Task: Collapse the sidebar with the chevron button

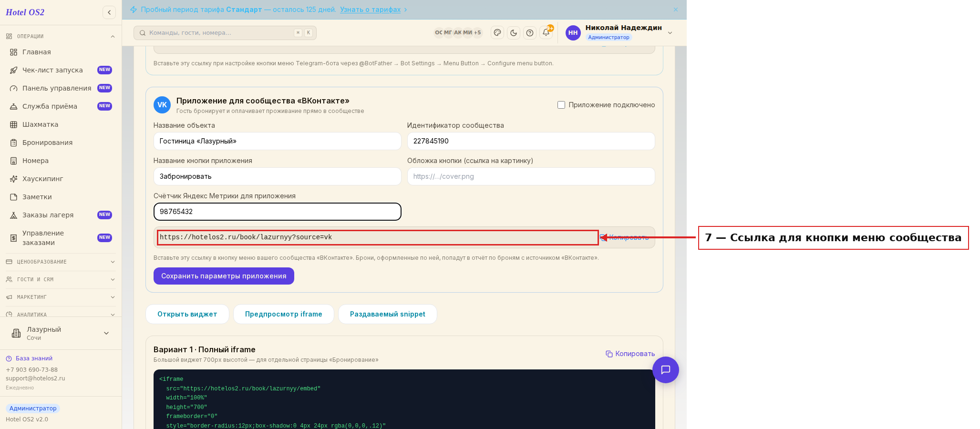Action: pyautogui.click(x=109, y=12)
